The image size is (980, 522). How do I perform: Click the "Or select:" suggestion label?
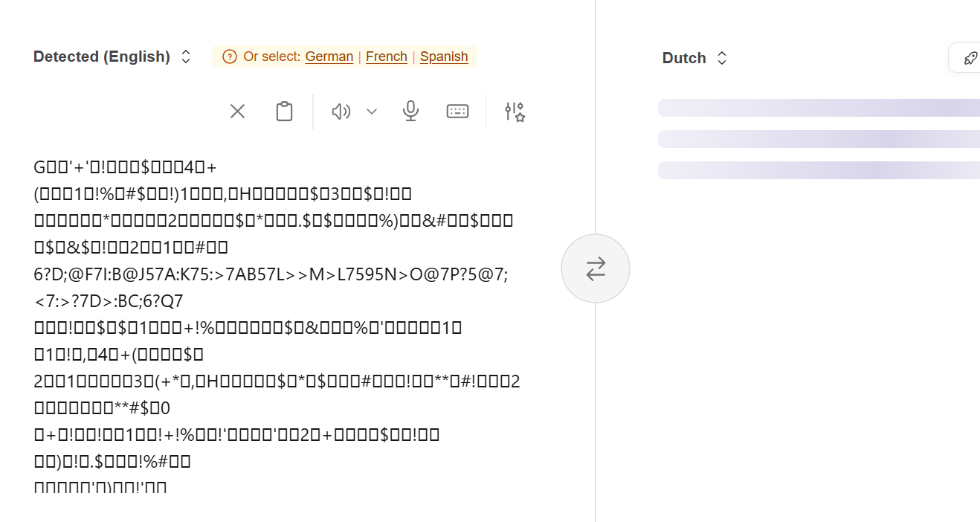[272, 57]
